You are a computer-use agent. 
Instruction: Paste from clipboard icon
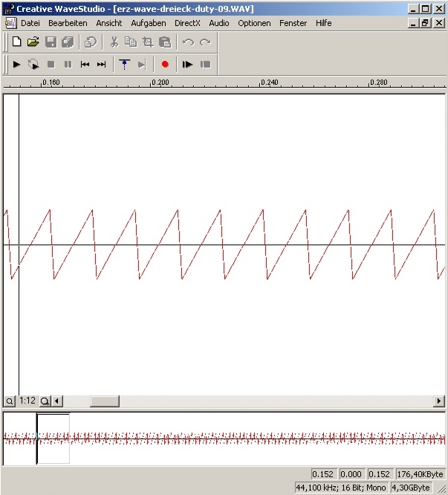tap(165, 42)
